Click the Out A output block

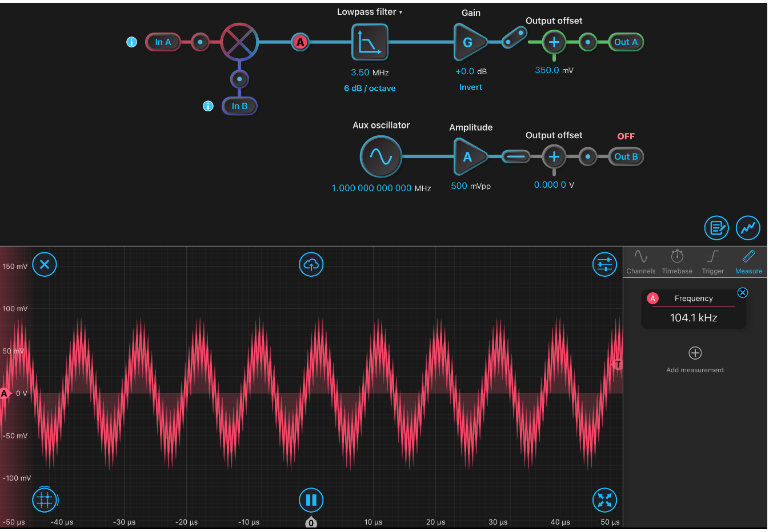coord(626,42)
